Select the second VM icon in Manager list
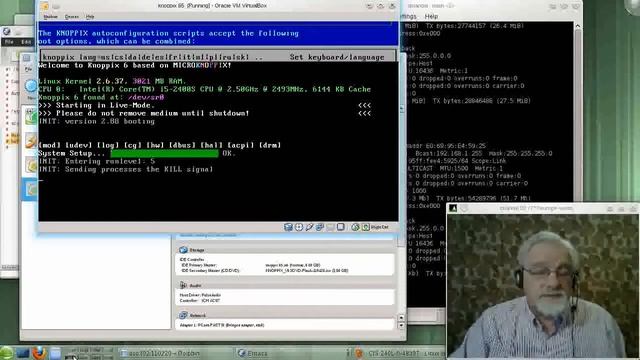 pyautogui.click(x=31, y=141)
